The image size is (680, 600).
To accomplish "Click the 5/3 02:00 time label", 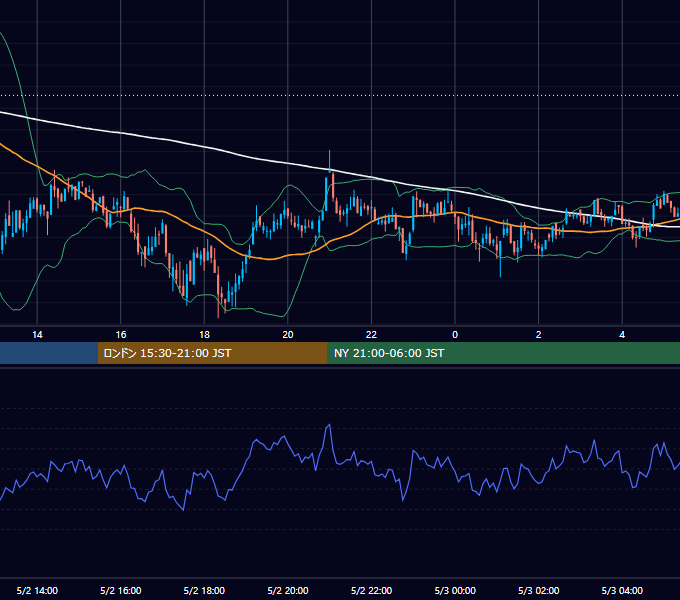I will pyautogui.click(x=538, y=590).
